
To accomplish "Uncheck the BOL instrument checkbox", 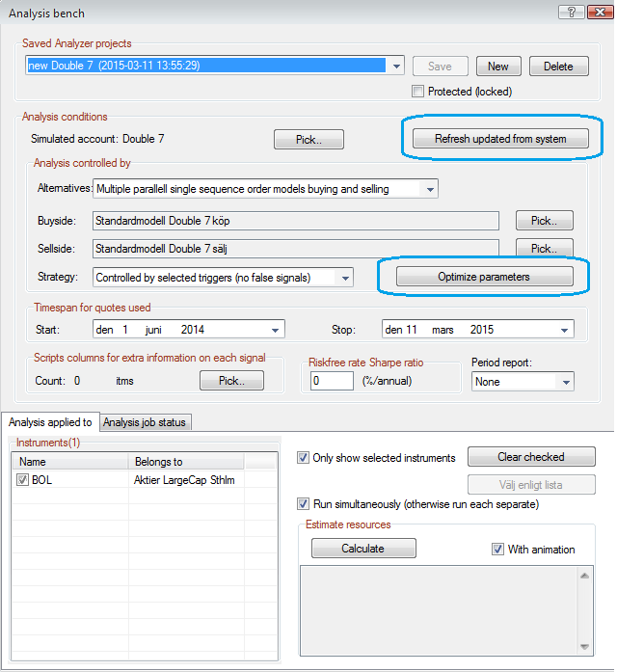I will pyautogui.click(x=22, y=479).
